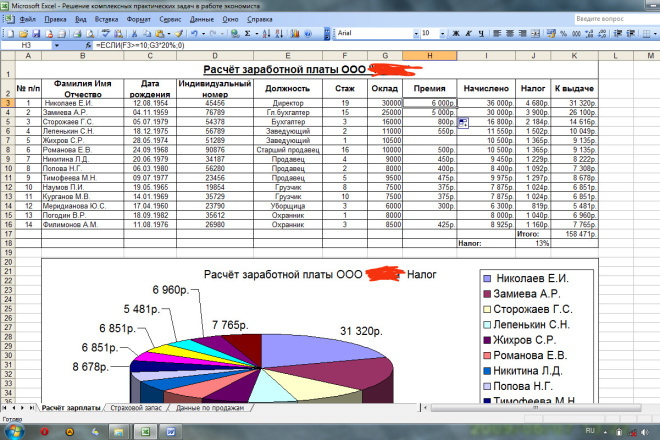Launch the Chart Wizard icon
This screenshot has width=660, height=440.
tap(295, 34)
